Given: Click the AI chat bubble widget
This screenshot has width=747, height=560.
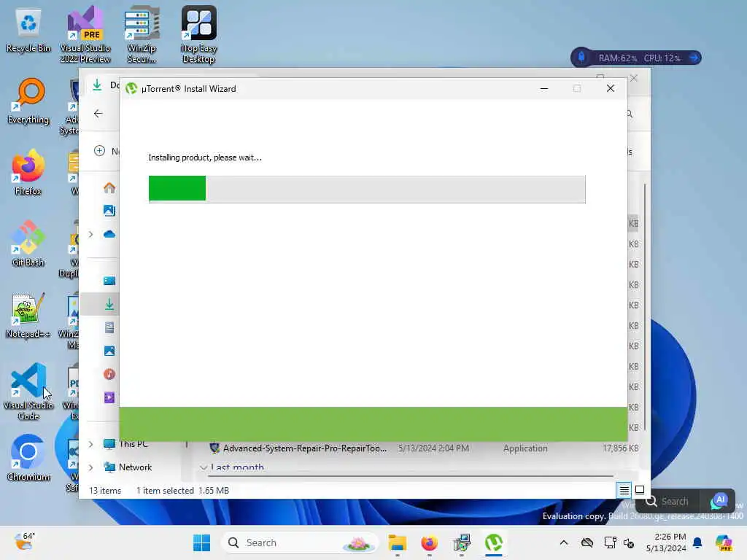Looking at the screenshot, I should click(719, 501).
